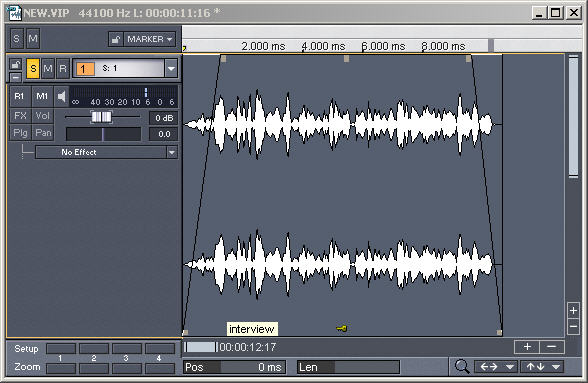Click the volume handle at object top center

pos(346,59)
